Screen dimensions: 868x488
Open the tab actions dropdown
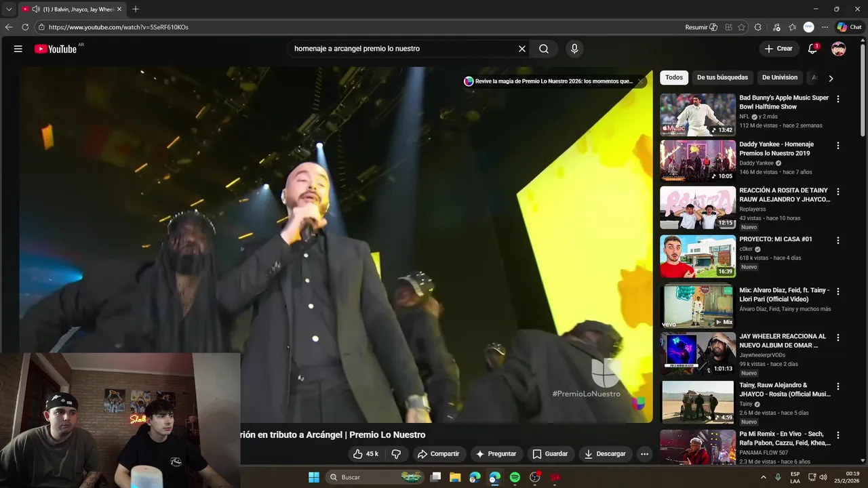pos(9,9)
